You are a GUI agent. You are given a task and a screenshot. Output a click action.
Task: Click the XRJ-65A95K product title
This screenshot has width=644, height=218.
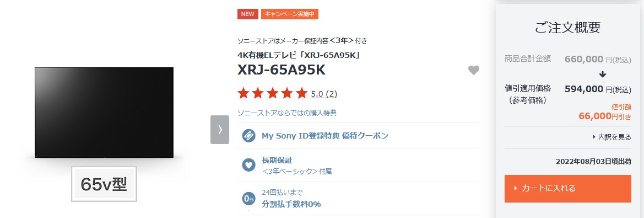click(x=282, y=70)
